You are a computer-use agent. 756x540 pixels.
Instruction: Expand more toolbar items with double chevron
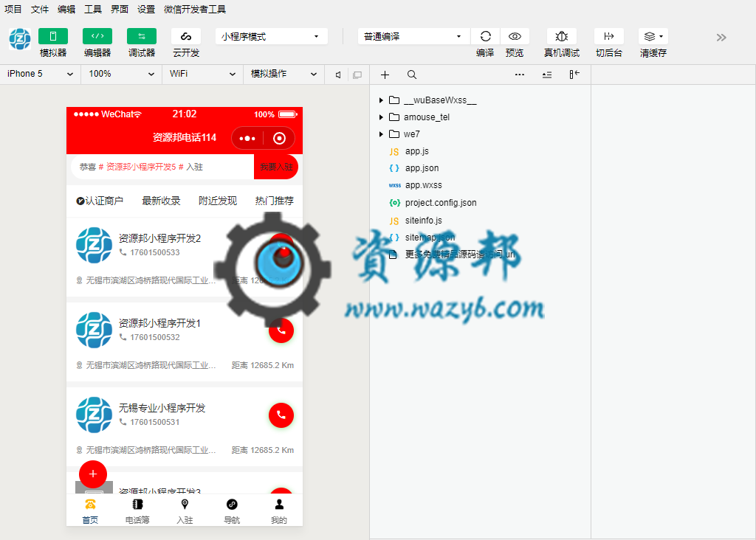721,38
